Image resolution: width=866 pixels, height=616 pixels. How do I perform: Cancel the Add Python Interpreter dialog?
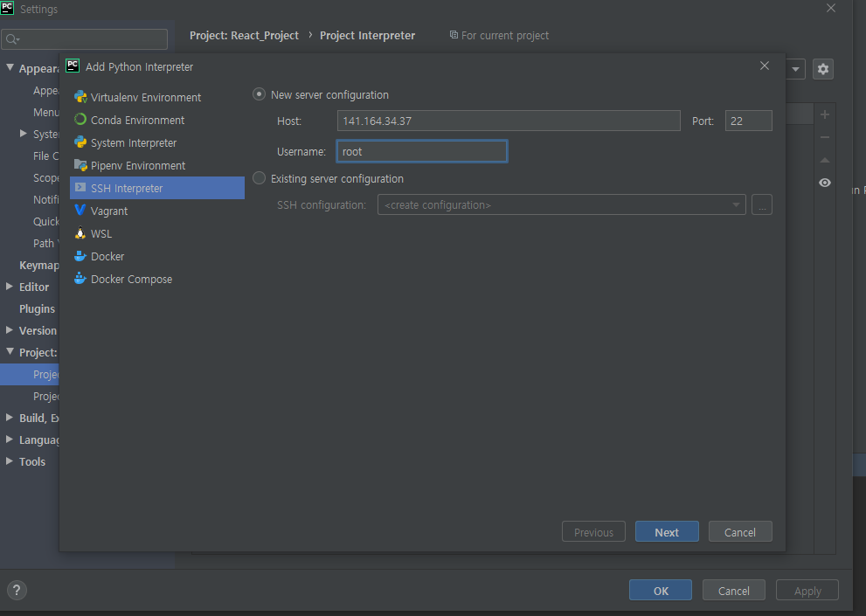pyautogui.click(x=740, y=531)
